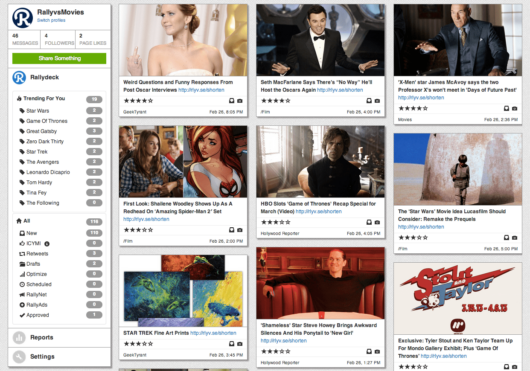Click comment icon on Game of Thrones card
The width and height of the screenshot is (530, 371).
click(x=369, y=222)
